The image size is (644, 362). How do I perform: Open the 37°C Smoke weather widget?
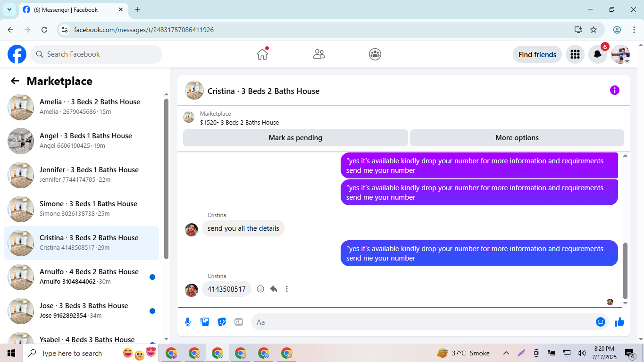(x=463, y=353)
